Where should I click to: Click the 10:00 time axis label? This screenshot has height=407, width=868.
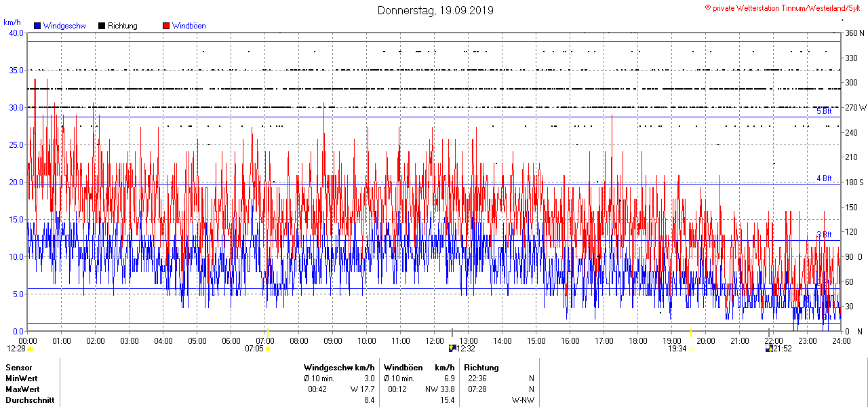coord(367,341)
